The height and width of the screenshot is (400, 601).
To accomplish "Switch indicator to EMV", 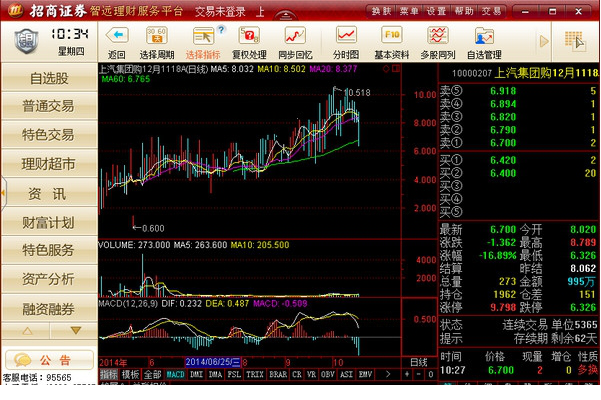I will click(365, 374).
